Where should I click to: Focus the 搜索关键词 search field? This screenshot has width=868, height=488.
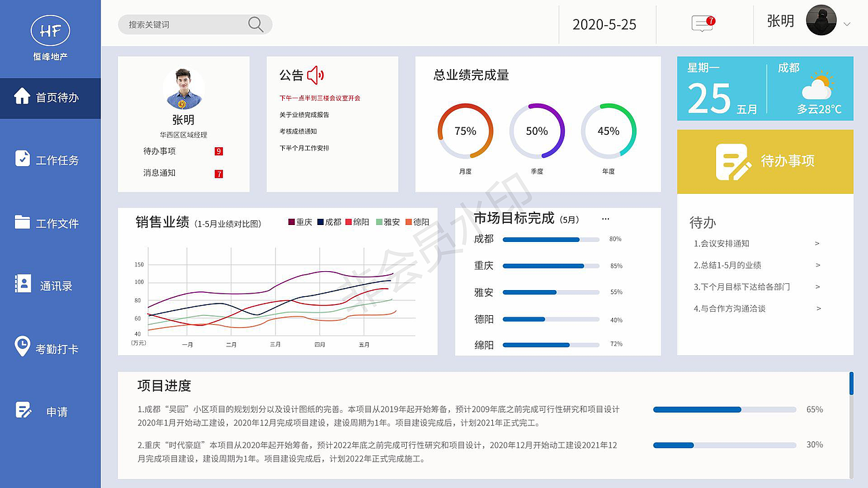(195, 24)
